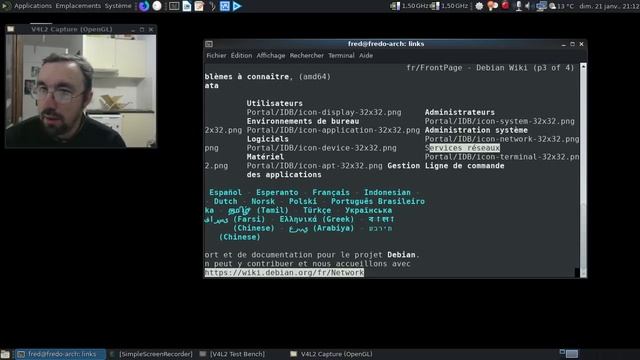Click scrollbar up arrow in terminal

(583, 66)
